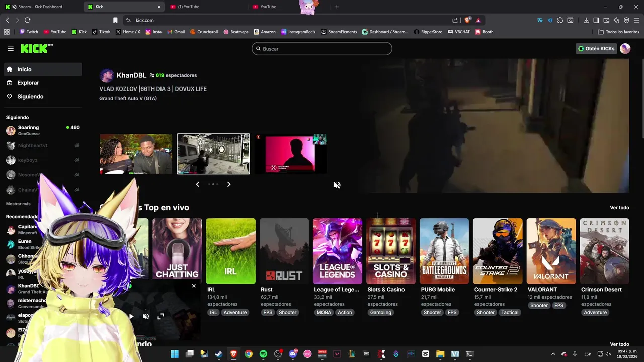Go back in browser history
Image resolution: width=644 pixels, height=362 pixels.
tap(7, 20)
